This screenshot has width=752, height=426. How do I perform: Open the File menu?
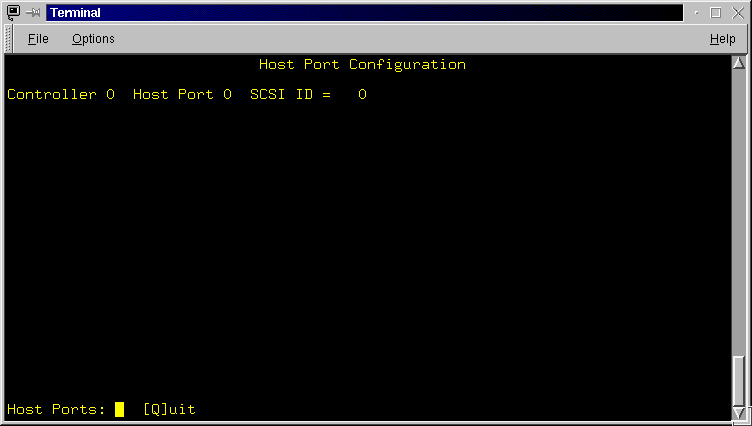click(x=38, y=39)
